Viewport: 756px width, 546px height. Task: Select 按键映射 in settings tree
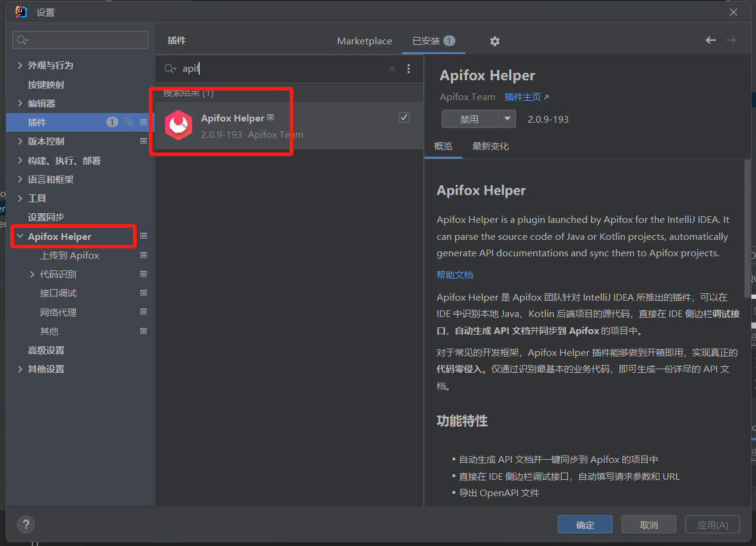coord(46,84)
